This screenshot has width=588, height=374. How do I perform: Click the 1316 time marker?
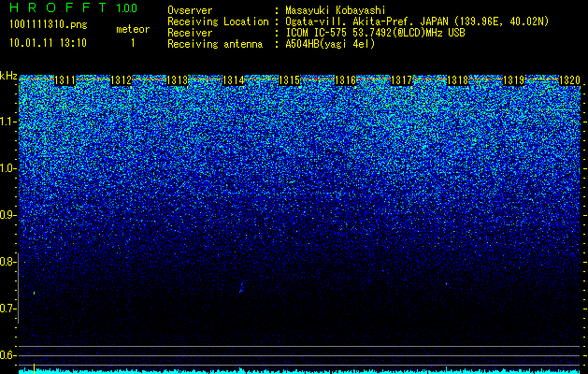point(345,80)
